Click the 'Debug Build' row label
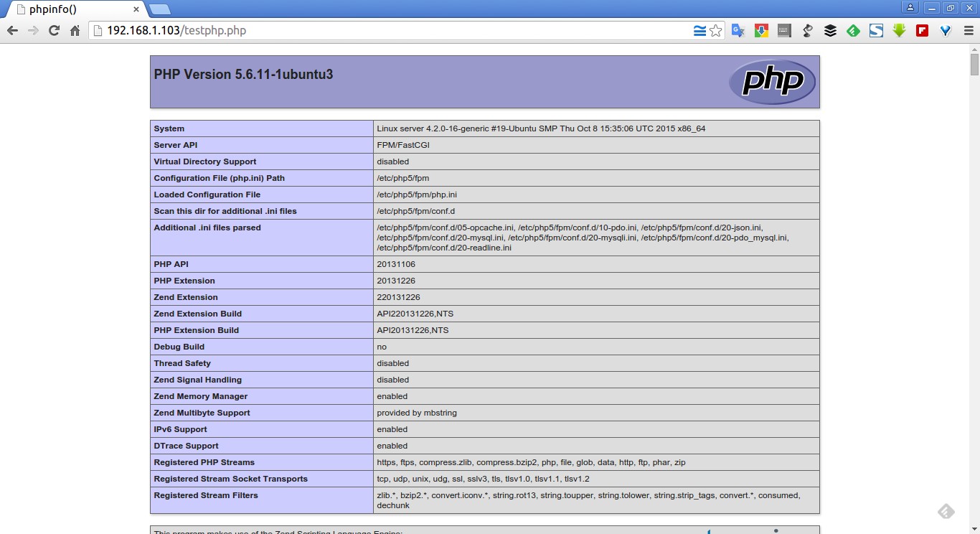Screen dimensions: 980x534 pos(179,347)
